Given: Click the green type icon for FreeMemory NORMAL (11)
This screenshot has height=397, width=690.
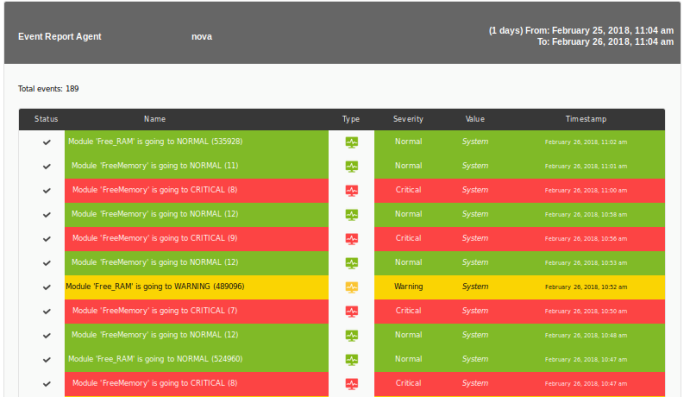Looking at the screenshot, I should (x=351, y=166).
